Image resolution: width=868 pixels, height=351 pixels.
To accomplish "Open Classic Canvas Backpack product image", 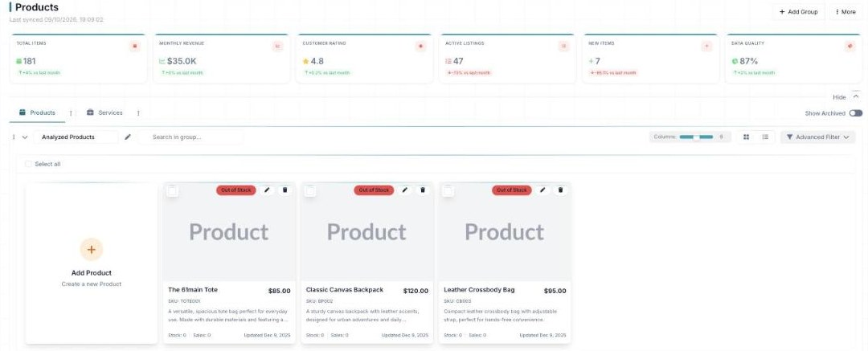I will pos(367,231).
